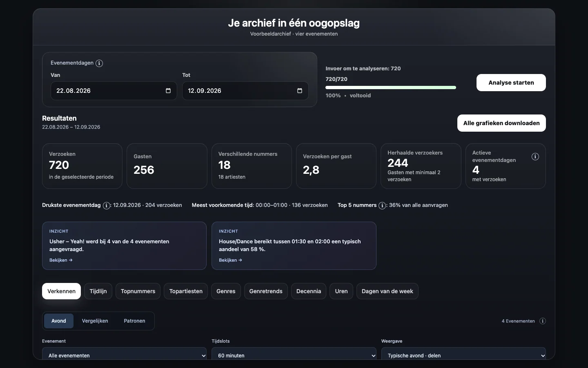Click 'Invoer om te analyseren: 720' text
The height and width of the screenshot is (368, 588).
coord(363,69)
